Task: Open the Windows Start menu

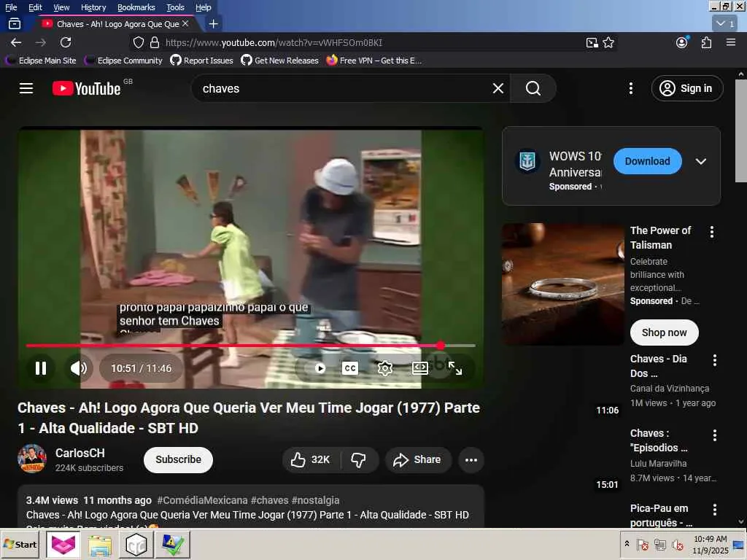Action: [x=20, y=544]
